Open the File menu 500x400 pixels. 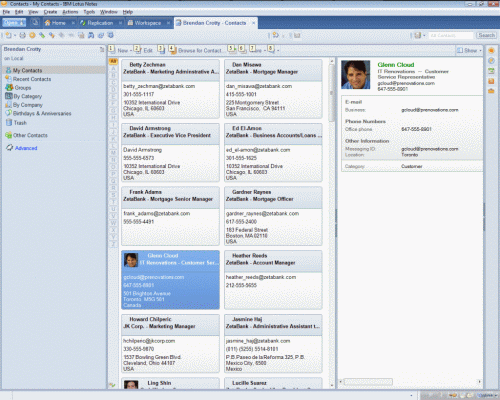click(x=6, y=12)
